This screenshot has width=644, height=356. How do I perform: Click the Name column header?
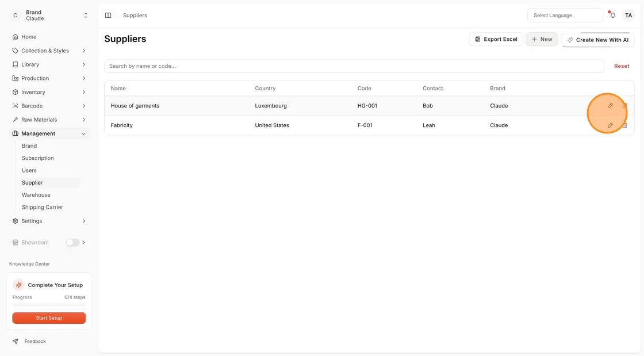(118, 89)
